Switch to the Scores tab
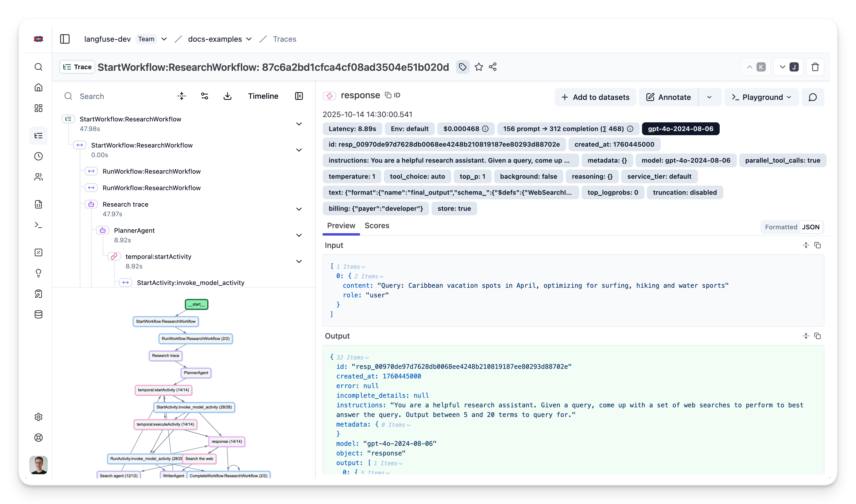 377,225
